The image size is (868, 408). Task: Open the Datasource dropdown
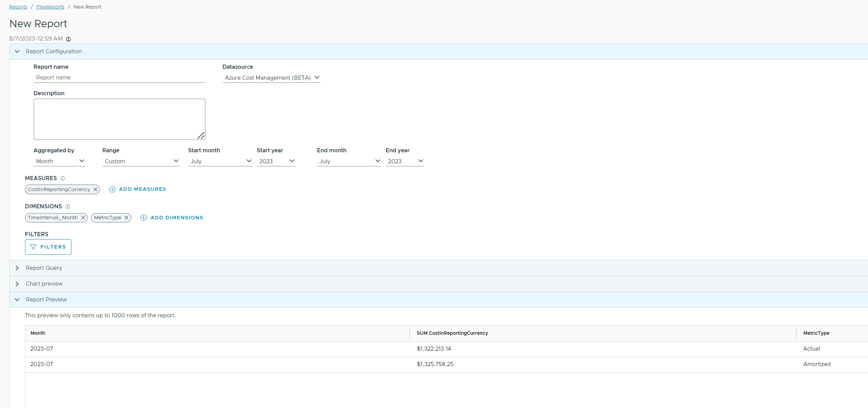[x=271, y=78]
